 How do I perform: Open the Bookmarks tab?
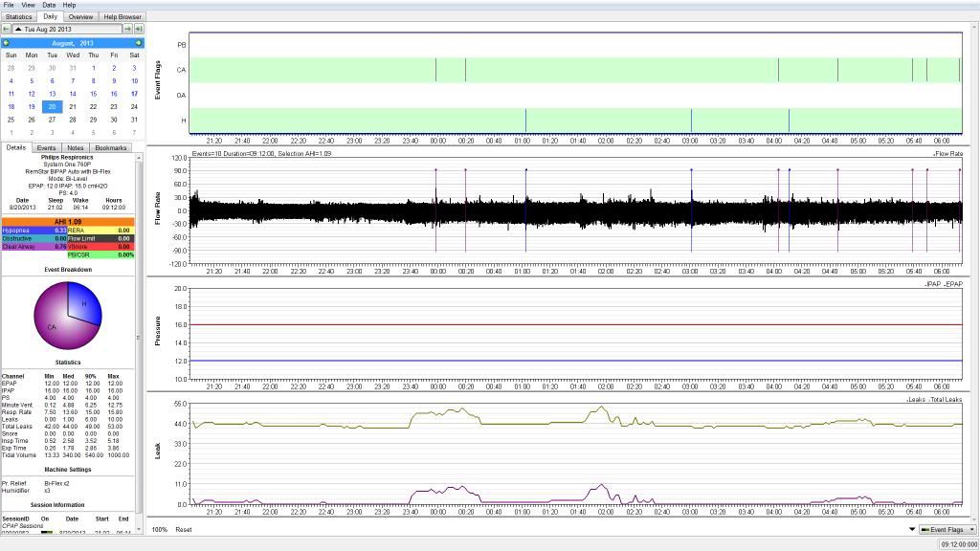110,147
